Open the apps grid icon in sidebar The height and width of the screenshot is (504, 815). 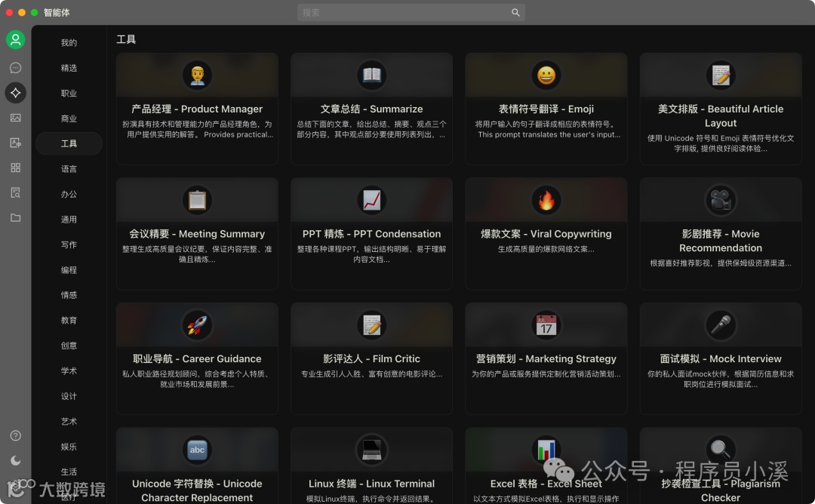click(x=16, y=167)
